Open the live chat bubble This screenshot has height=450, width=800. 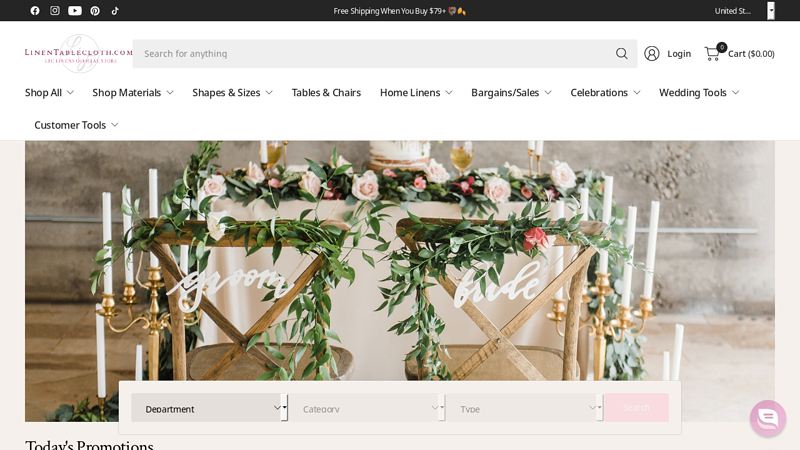tap(767, 418)
